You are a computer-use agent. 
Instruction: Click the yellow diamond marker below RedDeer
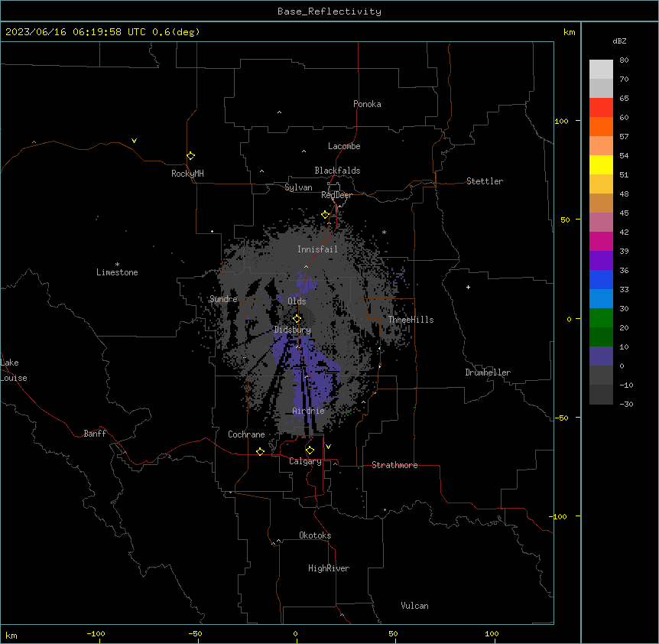click(x=325, y=215)
